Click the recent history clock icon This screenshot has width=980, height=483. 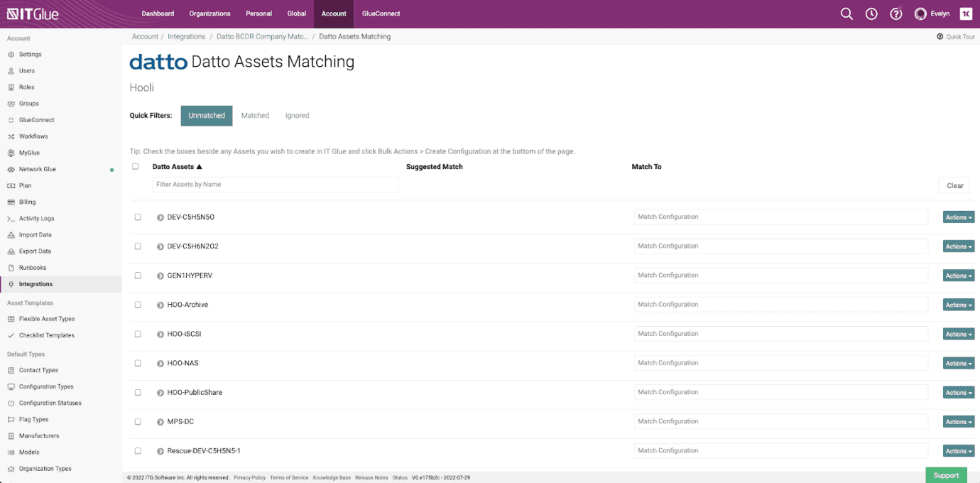click(871, 13)
